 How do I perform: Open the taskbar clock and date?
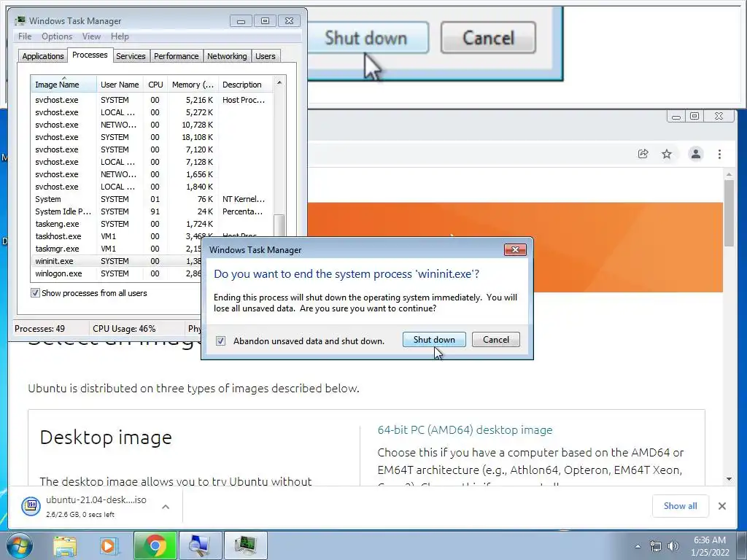[x=710, y=546]
